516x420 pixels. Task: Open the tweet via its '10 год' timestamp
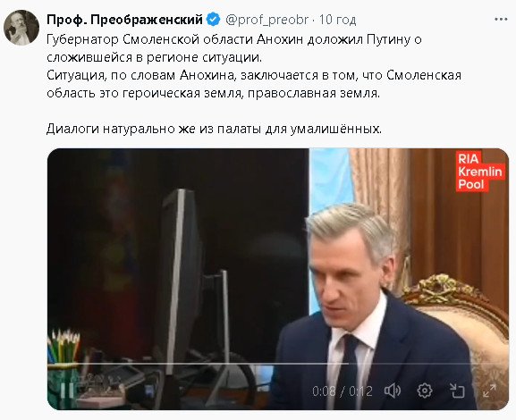tap(338, 20)
